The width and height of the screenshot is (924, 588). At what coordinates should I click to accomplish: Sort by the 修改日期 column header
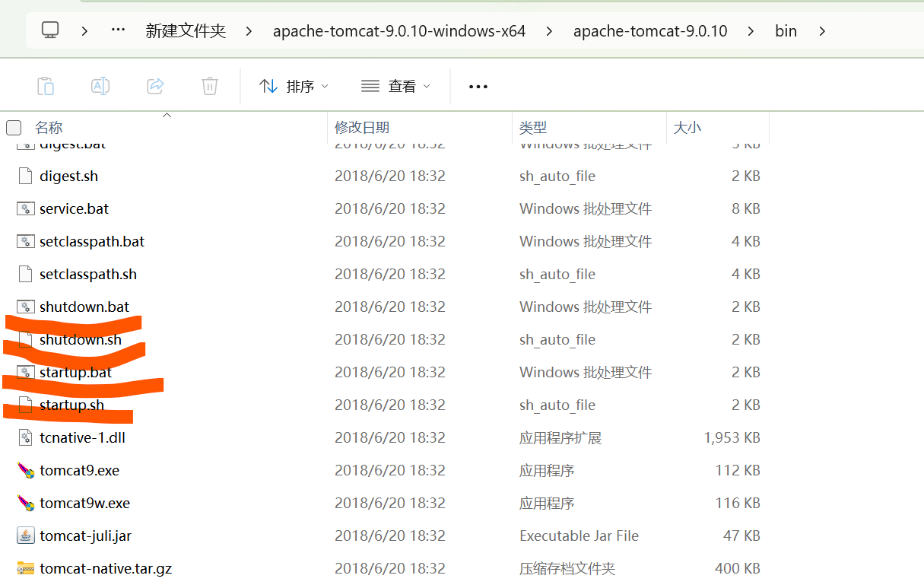pyautogui.click(x=362, y=127)
